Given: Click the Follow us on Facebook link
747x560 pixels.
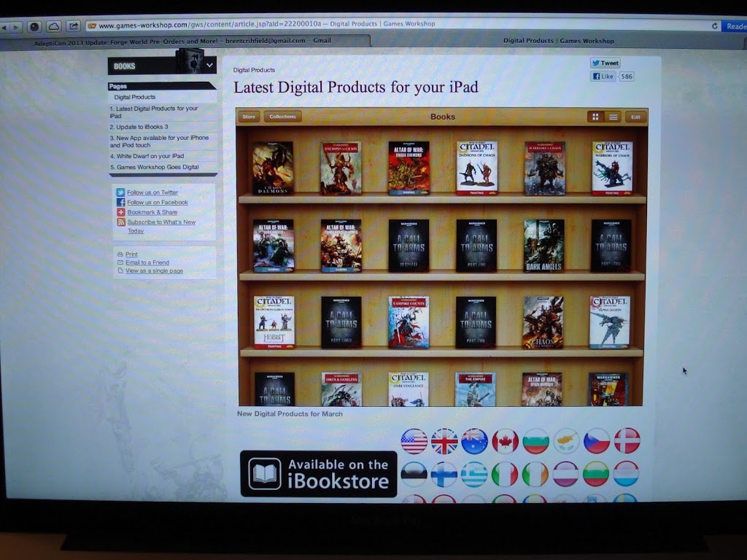Looking at the screenshot, I should [x=158, y=203].
